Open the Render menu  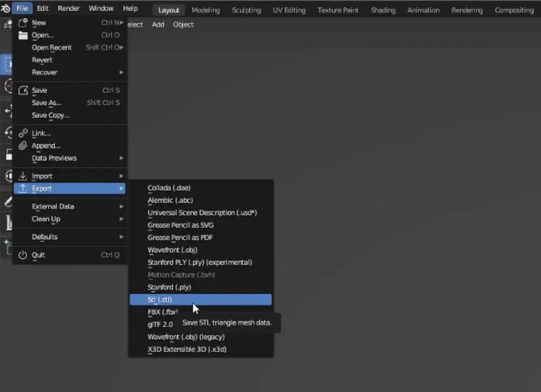click(x=68, y=8)
